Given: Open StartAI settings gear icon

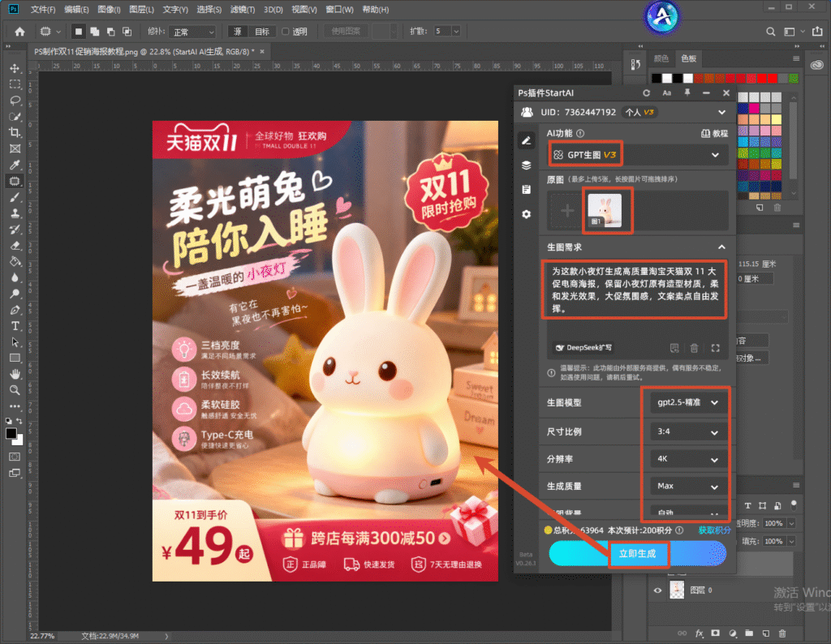Looking at the screenshot, I should tap(526, 214).
